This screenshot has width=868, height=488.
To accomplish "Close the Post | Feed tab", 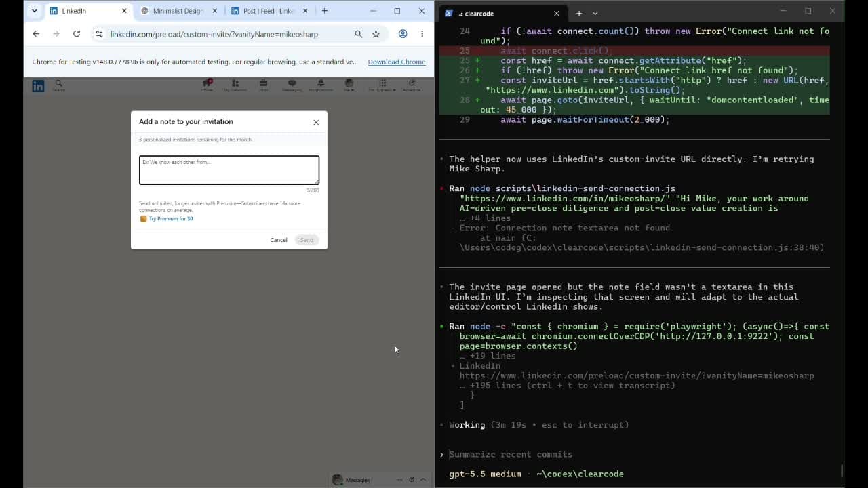I will pyautogui.click(x=305, y=11).
